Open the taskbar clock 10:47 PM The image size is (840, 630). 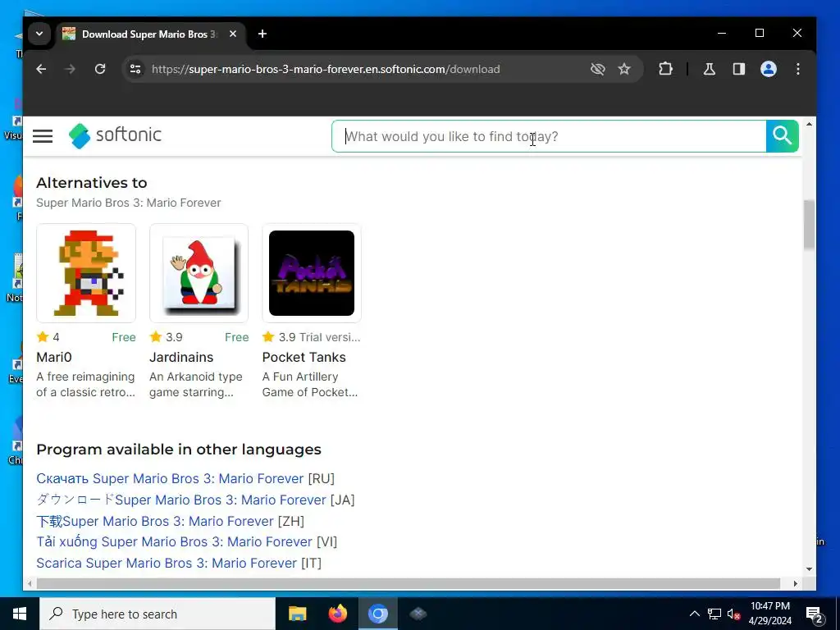pyautogui.click(x=770, y=614)
